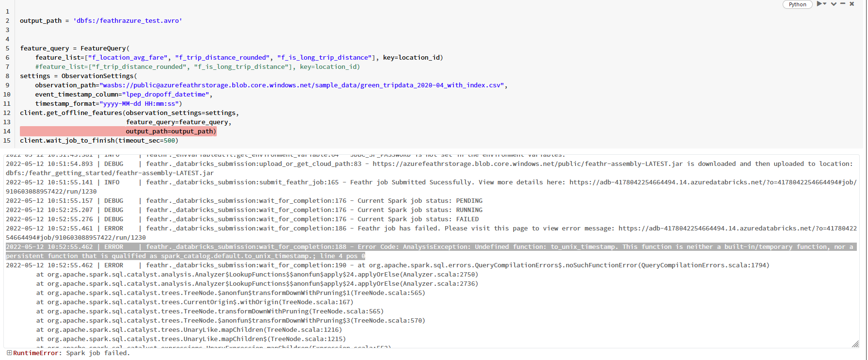Screen dimensions: 868x360
Task: Click the Python language selector button
Action: pos(797,4)
